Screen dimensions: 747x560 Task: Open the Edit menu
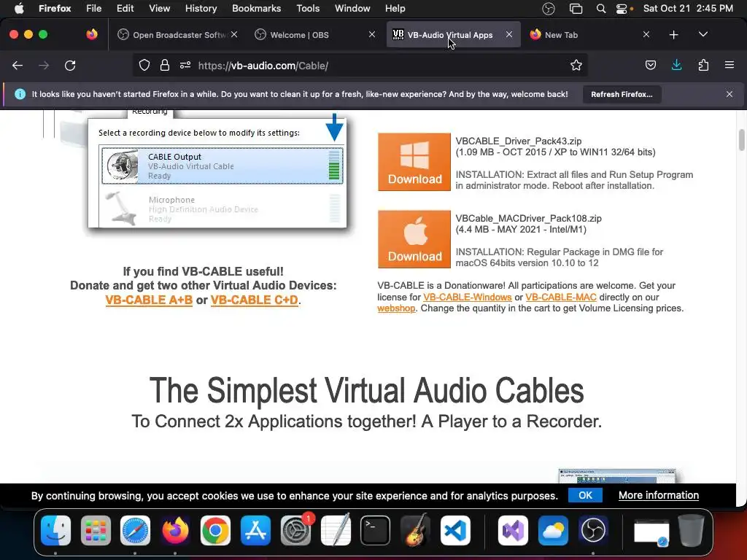[125, 9]
